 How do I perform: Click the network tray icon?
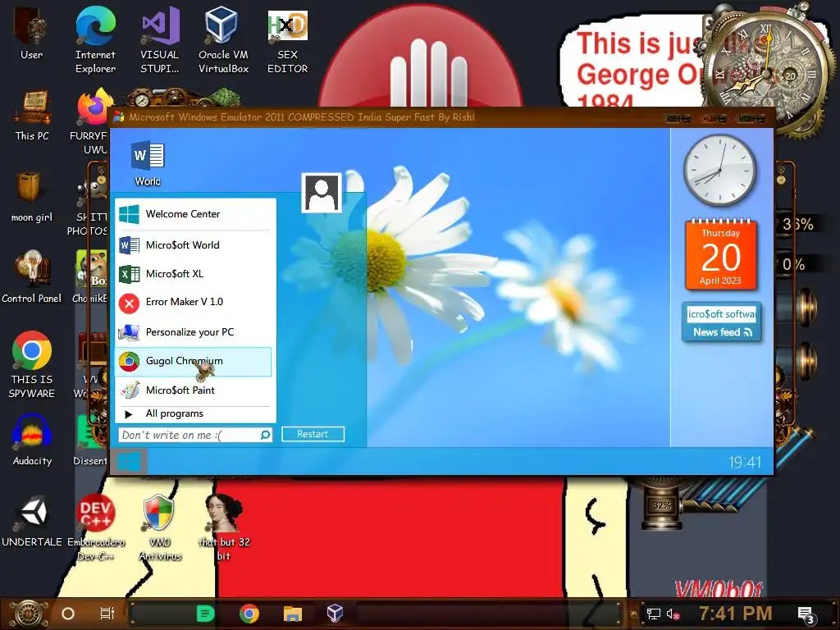click(653, 614)
